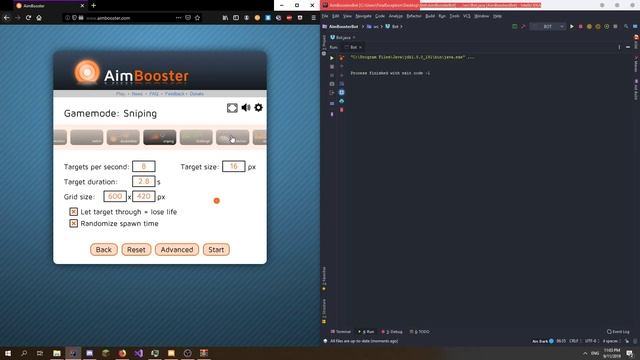Click the Grid size height field showing 420

(144, 196)
